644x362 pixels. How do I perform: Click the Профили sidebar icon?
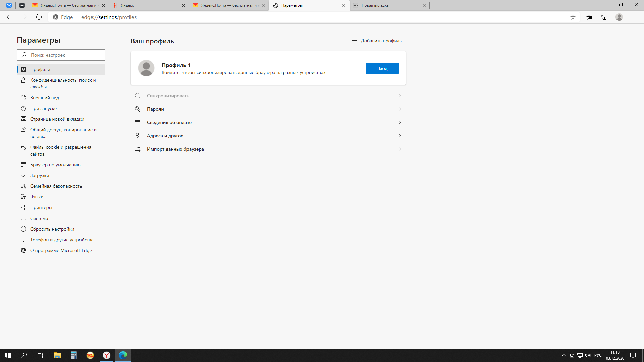click(24, 69)
